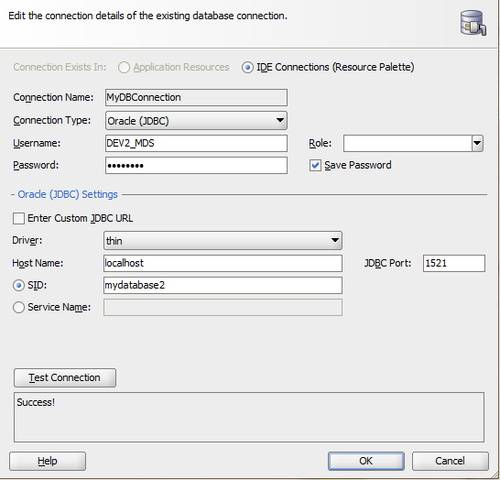The image size is (500, 480).
Task: Expand the Role dropdown arrow
Action: pyautogui.click(x=477, y=143)
